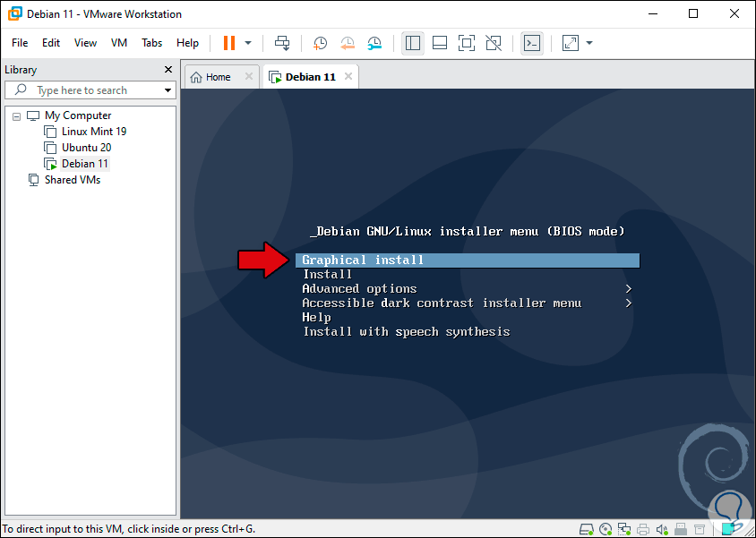This screenshot has width=756, height=538.
Task: Take a snapshot of this VM
Action: coord(320,43)
